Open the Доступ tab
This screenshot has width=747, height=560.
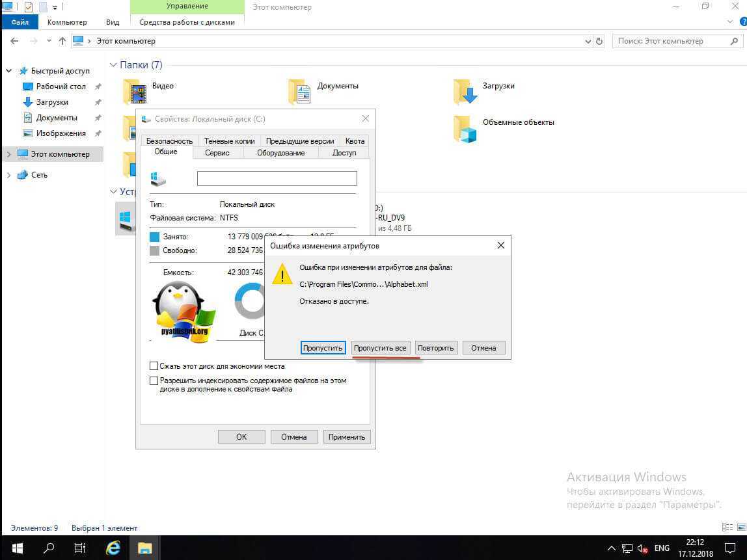point(344,153)
